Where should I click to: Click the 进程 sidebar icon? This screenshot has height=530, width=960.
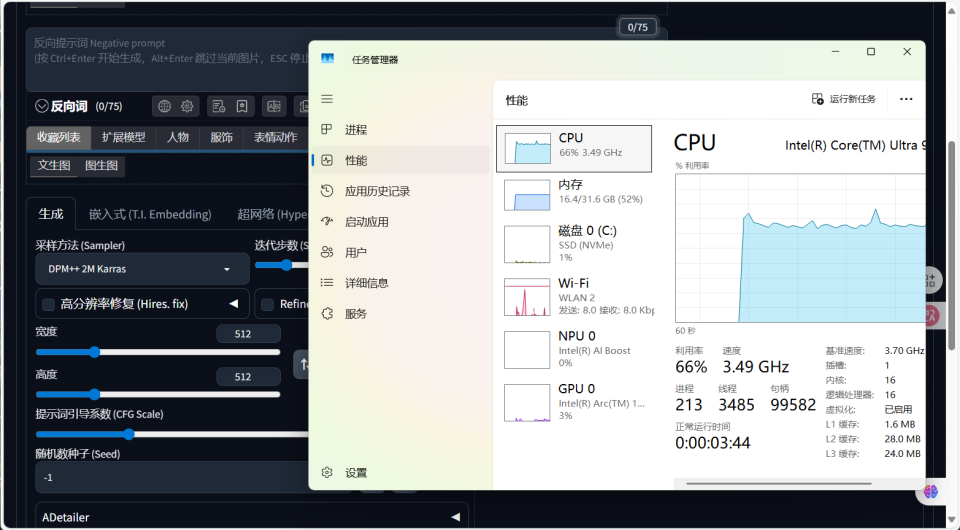click(x=327, y=129)
